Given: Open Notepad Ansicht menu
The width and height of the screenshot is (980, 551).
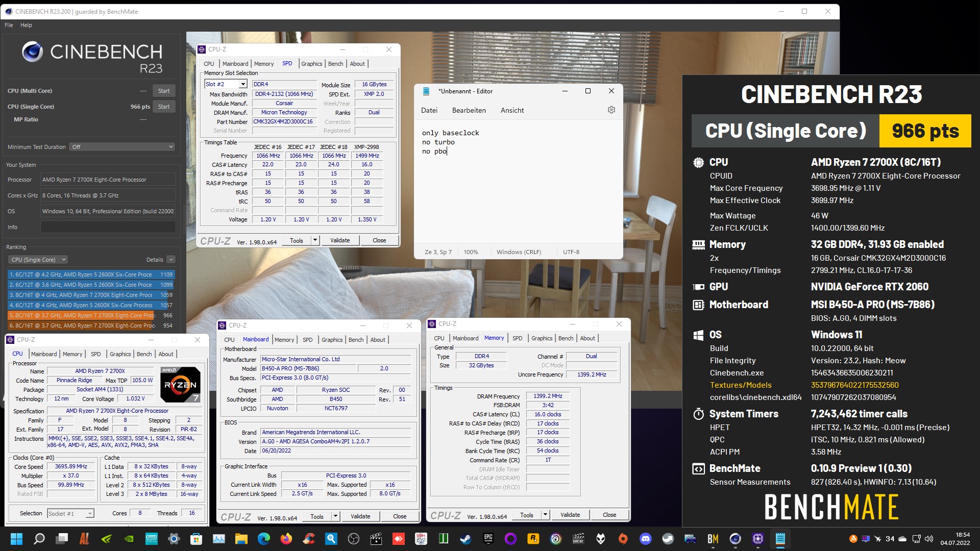Looking at the screenshot, I should [512, 110].
